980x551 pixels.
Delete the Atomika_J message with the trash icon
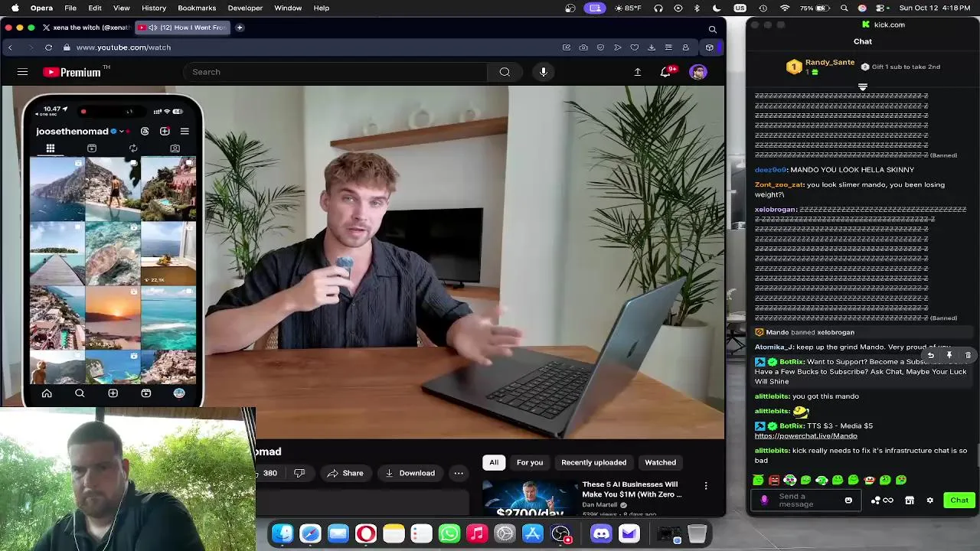click(968, 355)
